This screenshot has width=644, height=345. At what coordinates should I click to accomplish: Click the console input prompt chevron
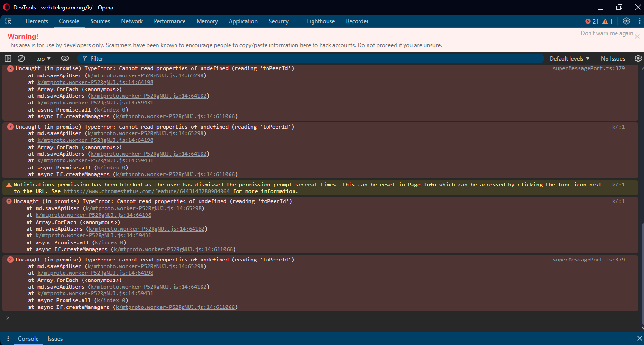click(x=7, y=318)
